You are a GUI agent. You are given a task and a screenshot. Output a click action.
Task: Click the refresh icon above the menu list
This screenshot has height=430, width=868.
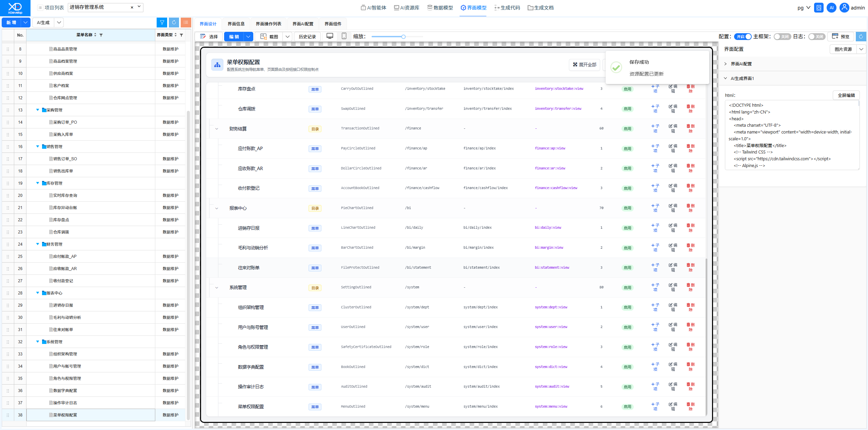pos(174,22)
